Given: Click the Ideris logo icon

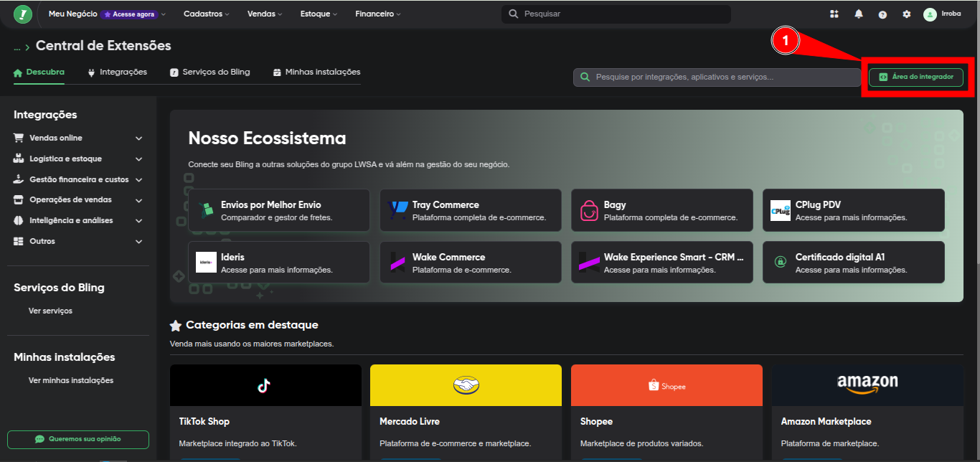Looking at the screenshot, I should pos(207,263).
